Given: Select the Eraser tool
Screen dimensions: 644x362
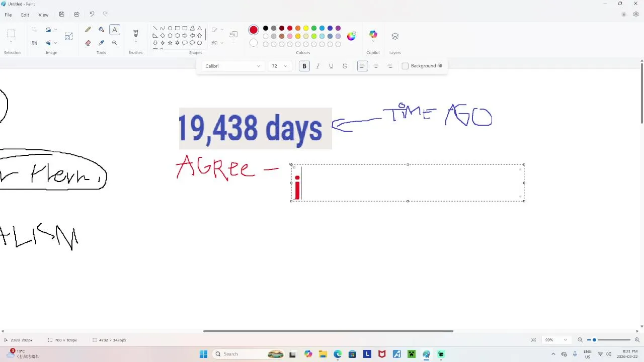Looking at the screenshot, I should tap(88, 43).
